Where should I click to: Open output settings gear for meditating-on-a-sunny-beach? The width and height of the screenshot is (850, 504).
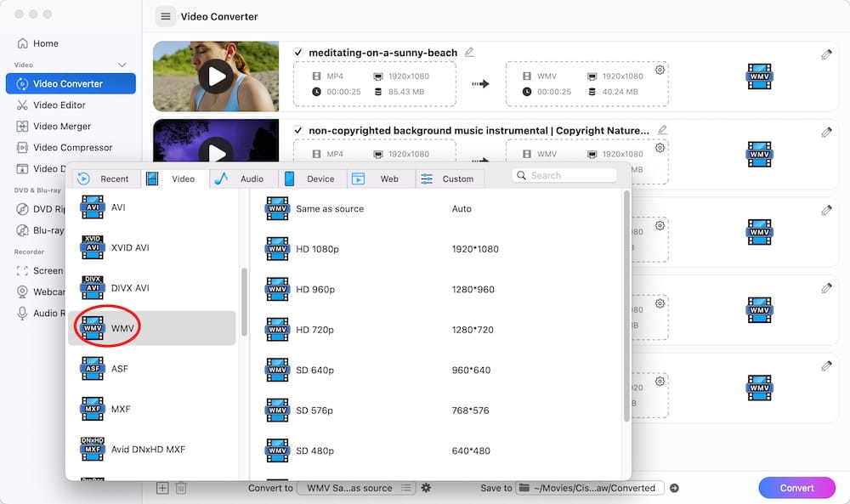pyautogui.click(x=660, y=70)
